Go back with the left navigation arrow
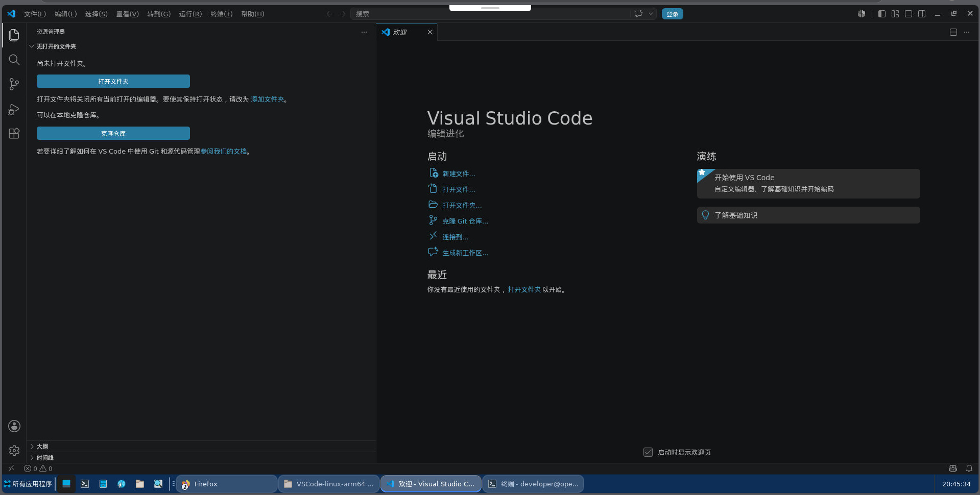980x495 pixels. point(329,14)
